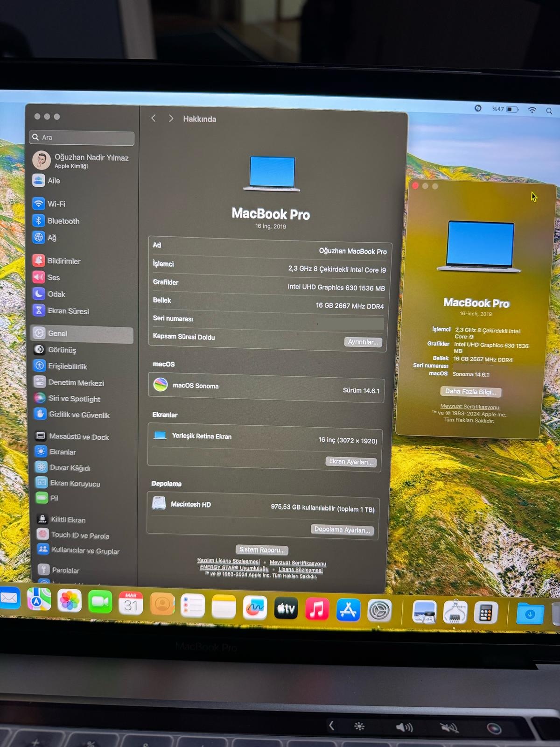Image resolution: width=560 pixels, height=747 pixels.
Task: Click the Spotlight search icon in menu bar
Action: [x=549, y=111]
